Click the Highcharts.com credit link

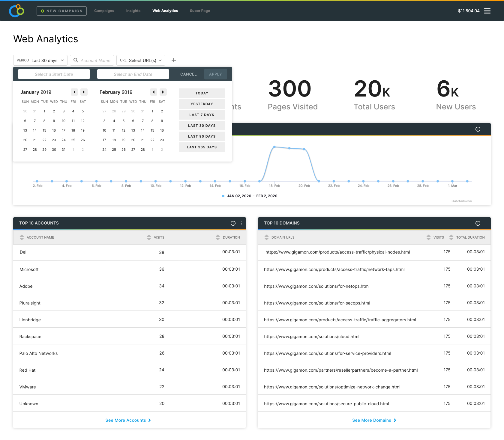pyautogui.click(x=461, y=201)
